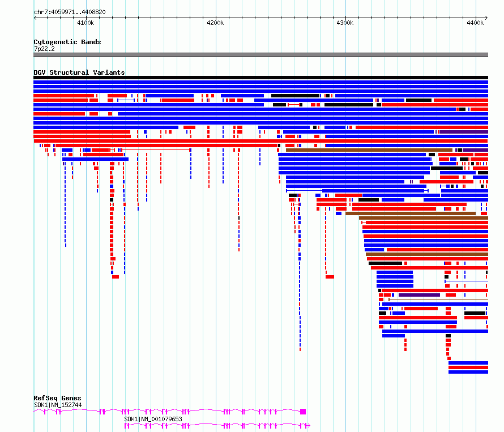
Task: Select the Cytogenetic Bands track title
Action: (67, 42)
